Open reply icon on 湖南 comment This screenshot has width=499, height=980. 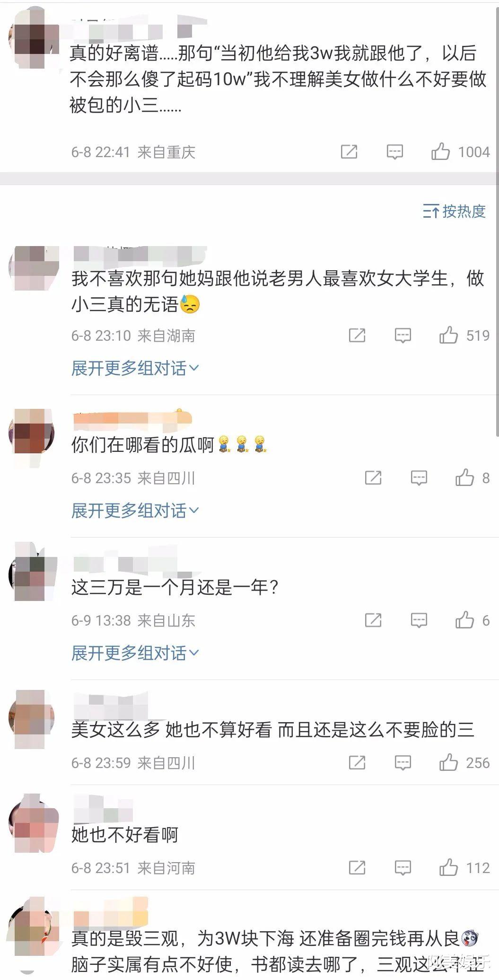(x=403, y=335)
